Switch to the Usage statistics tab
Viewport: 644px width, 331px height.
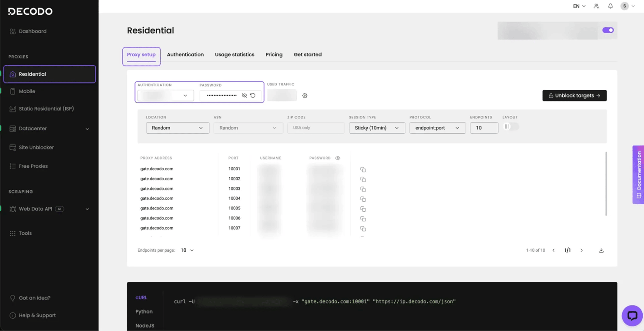235,54
